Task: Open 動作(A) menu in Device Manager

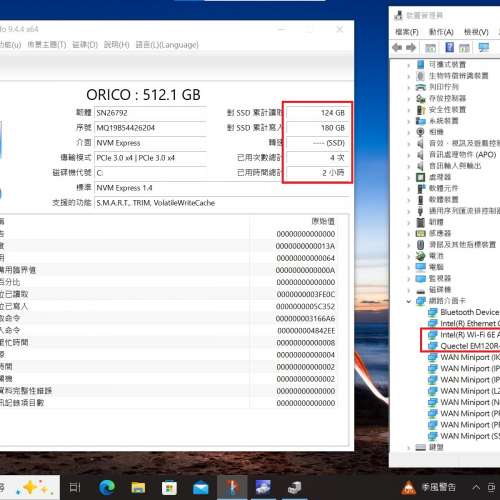Action: [441, 32]
